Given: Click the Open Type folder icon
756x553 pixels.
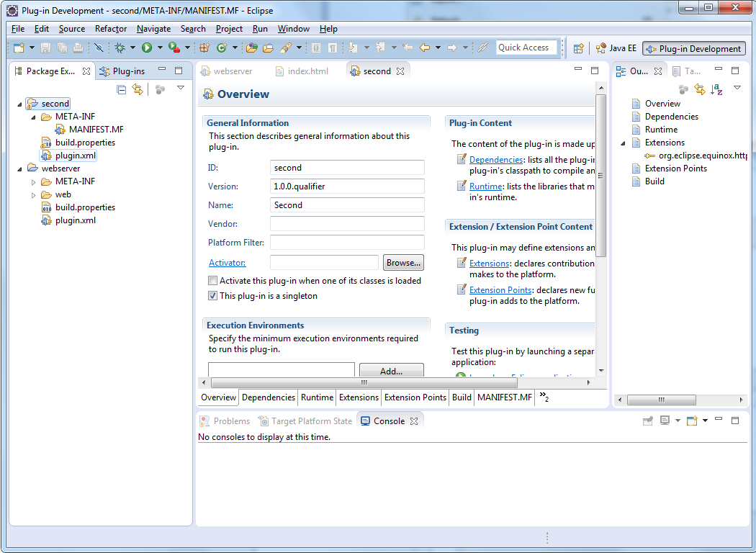Looking at the screenshot, I should (x=252, y=48).
